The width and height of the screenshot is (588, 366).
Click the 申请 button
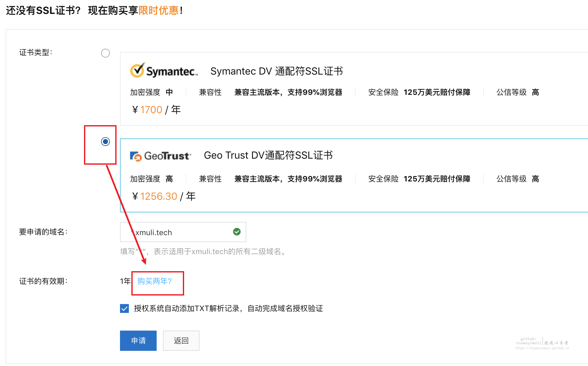tap(138, 341)
